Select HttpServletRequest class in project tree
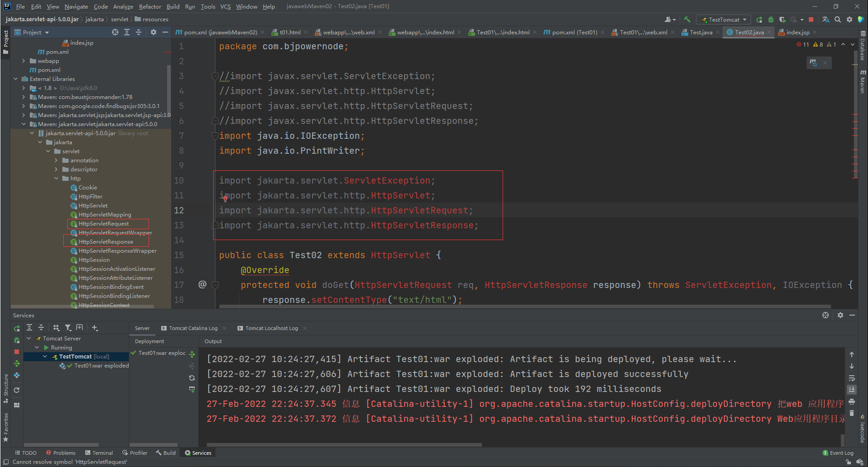Screen dimensions: 868x467 click(103, 224)
